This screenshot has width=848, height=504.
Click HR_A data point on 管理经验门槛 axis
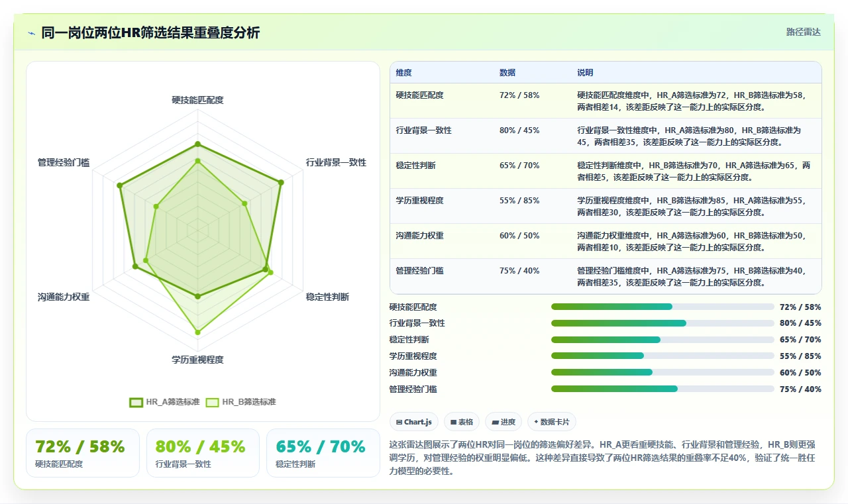point(119,185)
